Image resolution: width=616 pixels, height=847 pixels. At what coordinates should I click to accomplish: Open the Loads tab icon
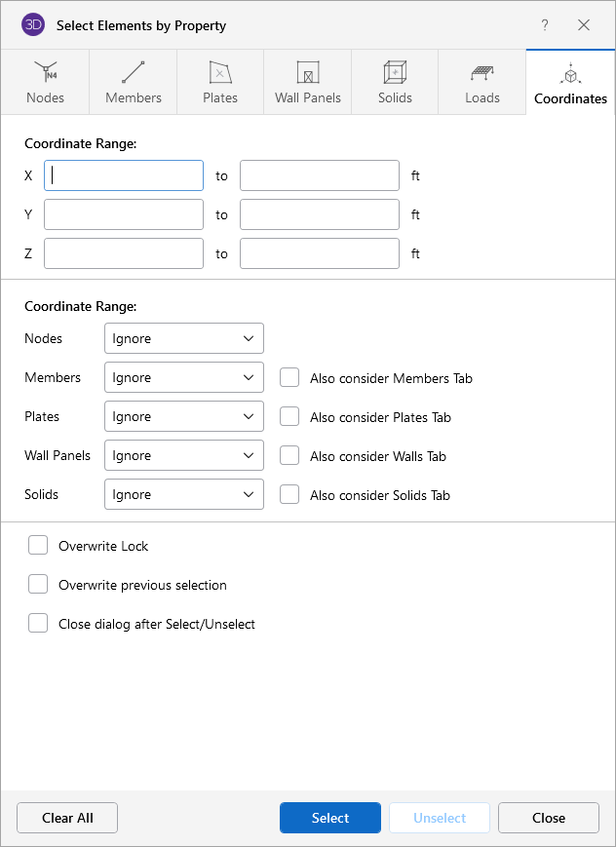coord(482,73)
